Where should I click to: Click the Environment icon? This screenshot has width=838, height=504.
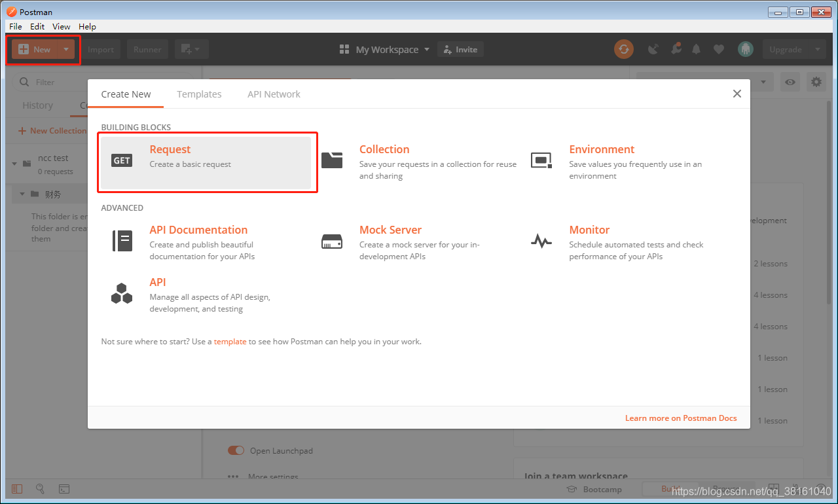click(x=541, y=160)
